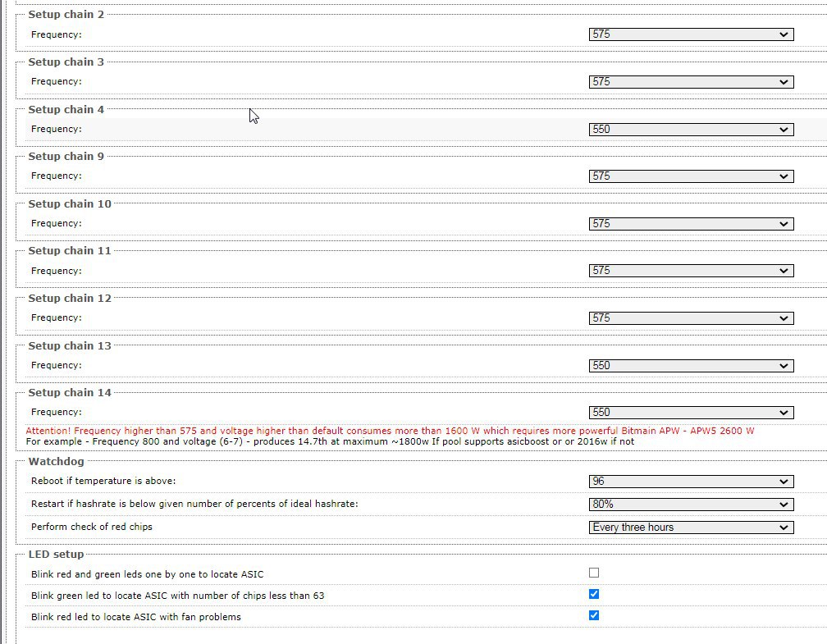Open the Setup chain 9 frequency dropdown
827x644 pixels.
tap(691, 176)
